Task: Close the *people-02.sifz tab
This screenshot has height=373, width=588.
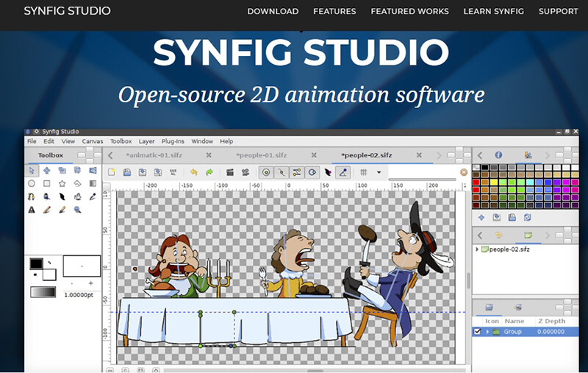Action: click(x=419, y=155)
